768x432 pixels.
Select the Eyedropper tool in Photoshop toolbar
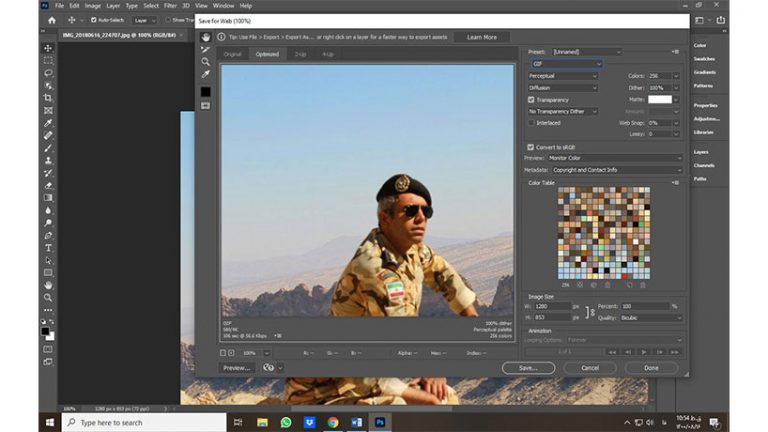pos(48,123)
